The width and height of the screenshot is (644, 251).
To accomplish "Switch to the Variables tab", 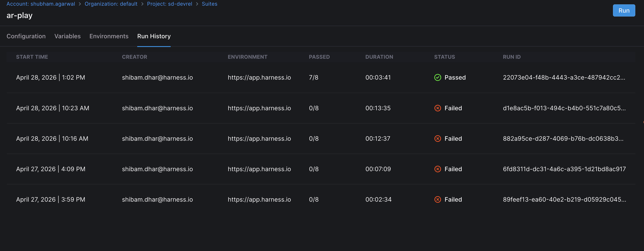I will coord(68,36).
